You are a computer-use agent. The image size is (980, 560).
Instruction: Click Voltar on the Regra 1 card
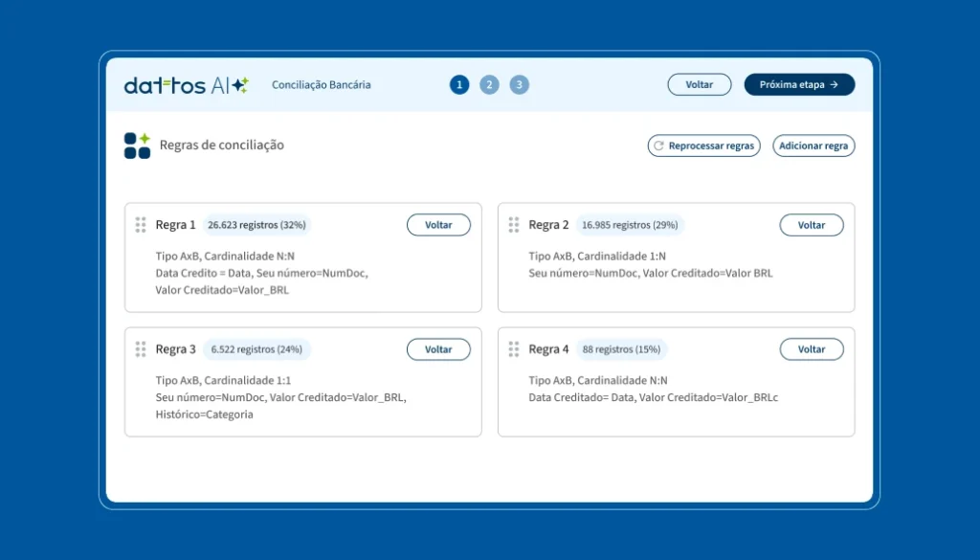click(438, 225)
